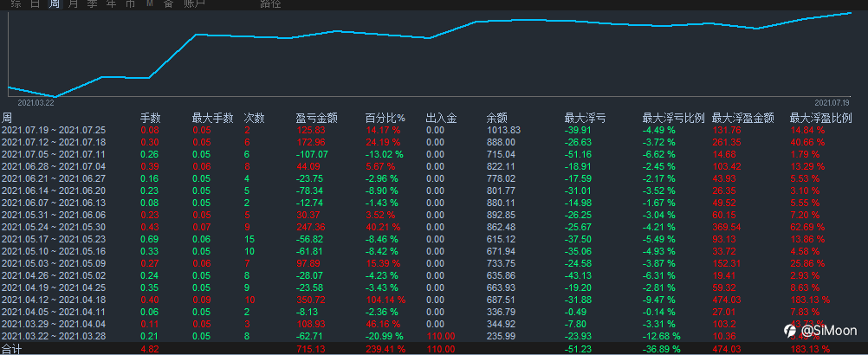Sort by 盈亏金额 column header
Viewport: 868px width, 355px height.
coord(317,118)
